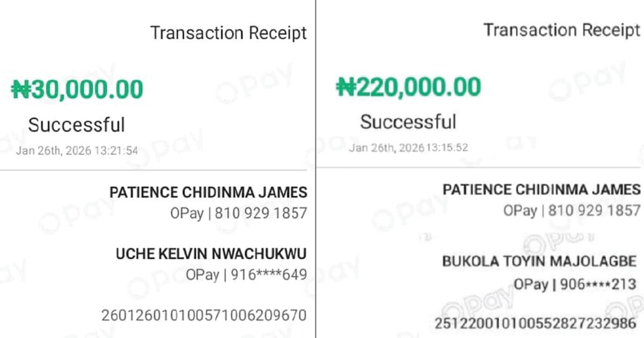This screenshot has width=644, height=338.
Task: Click sender OPay number in left receipt
Action: coord(238,213)
